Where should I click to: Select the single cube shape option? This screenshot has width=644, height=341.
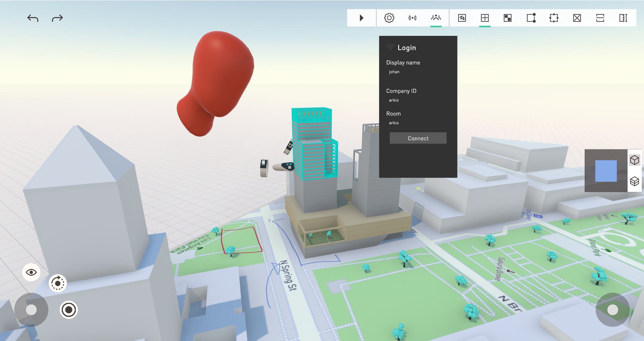(x=634, y=160)
